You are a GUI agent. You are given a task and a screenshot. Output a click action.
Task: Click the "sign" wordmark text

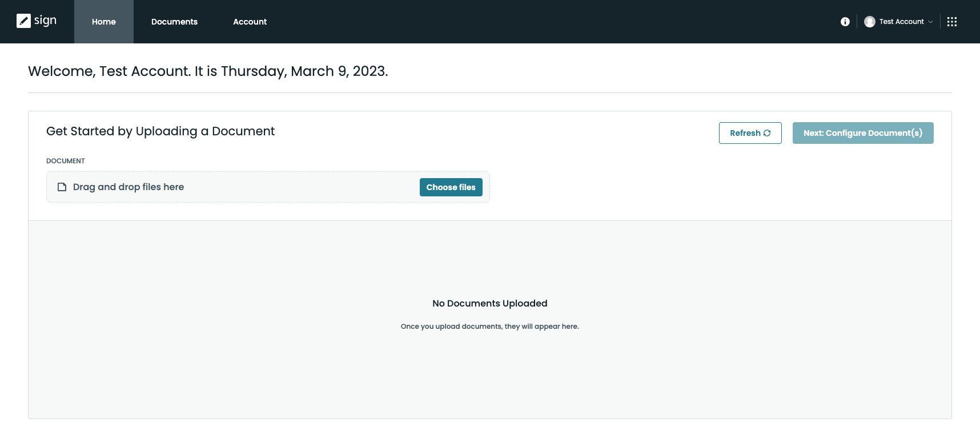coord(45,21)
